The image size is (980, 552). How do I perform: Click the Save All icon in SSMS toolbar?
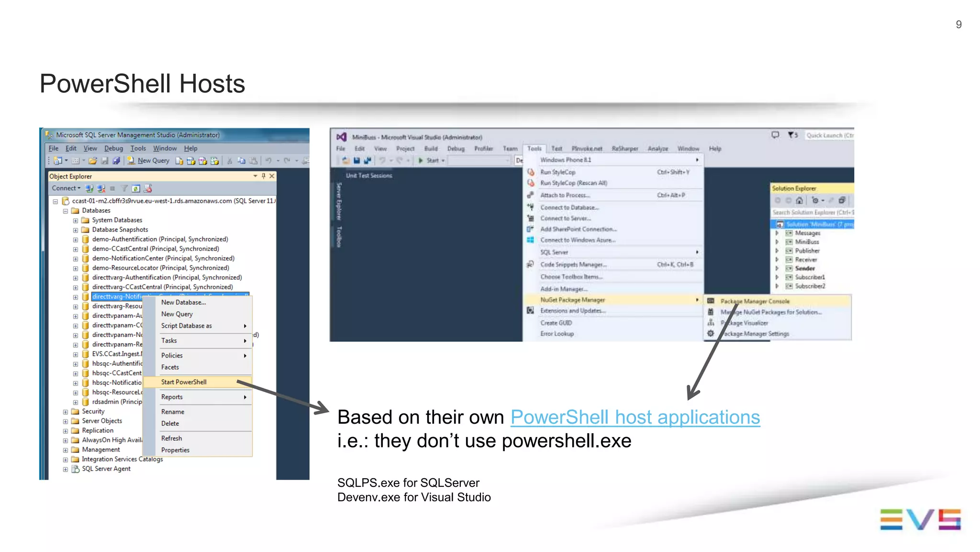click(116, 161)
